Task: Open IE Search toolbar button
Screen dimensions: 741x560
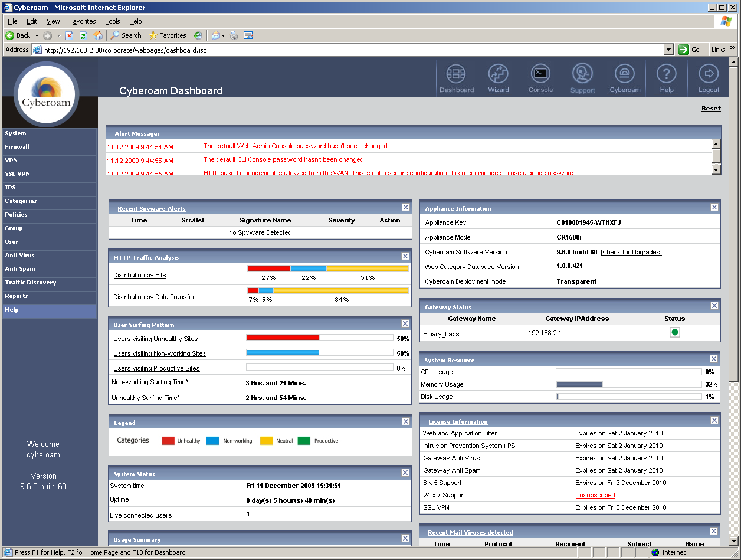Action: (126, 35)
